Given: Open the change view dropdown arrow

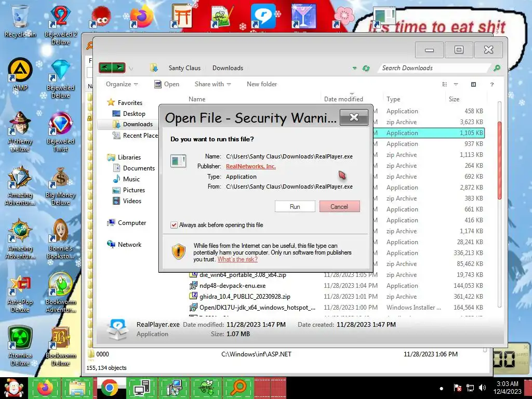Looking at the screenshot, I should (456, 84).
